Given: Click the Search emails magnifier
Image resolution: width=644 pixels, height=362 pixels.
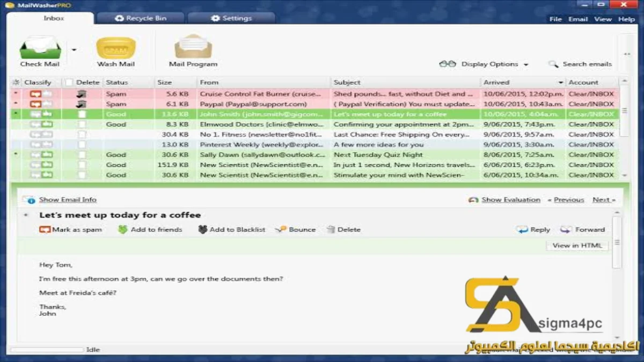Looking at the screenshot, I should (x=553, y=64).
